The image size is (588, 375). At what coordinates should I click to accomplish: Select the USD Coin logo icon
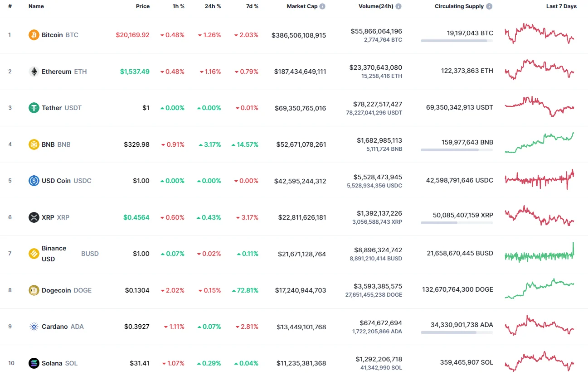pyautogui.click(x=34, y=181)
